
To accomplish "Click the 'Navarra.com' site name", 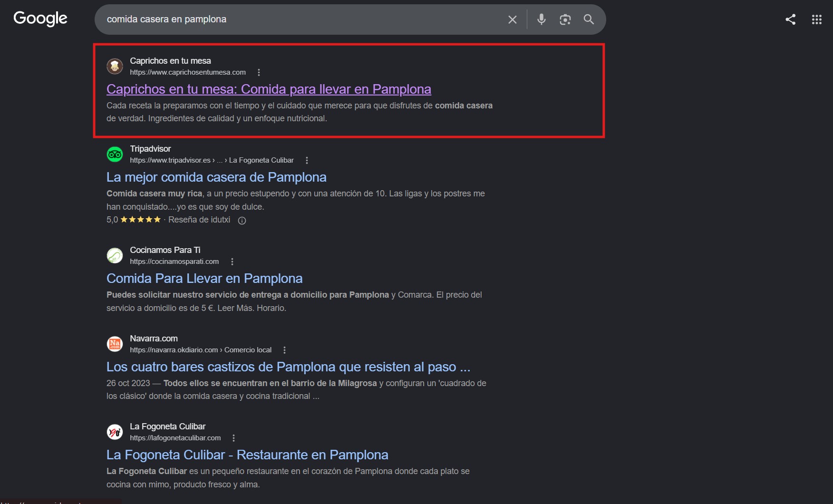I will pos(154,339).
